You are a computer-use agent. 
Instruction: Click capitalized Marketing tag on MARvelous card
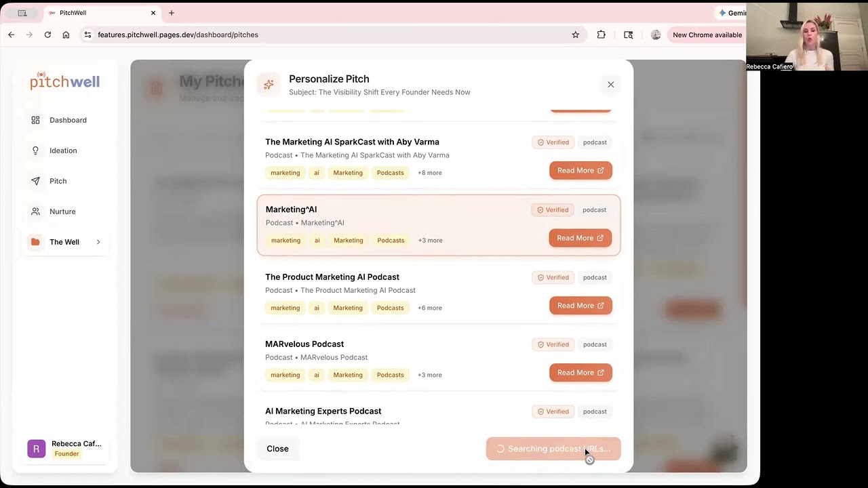pyautogui.click(x=348, y=375)
